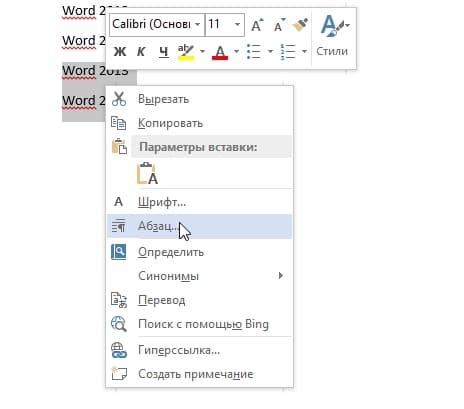Expand the highlight color dropdown arrow

click(x=202, y=51)
